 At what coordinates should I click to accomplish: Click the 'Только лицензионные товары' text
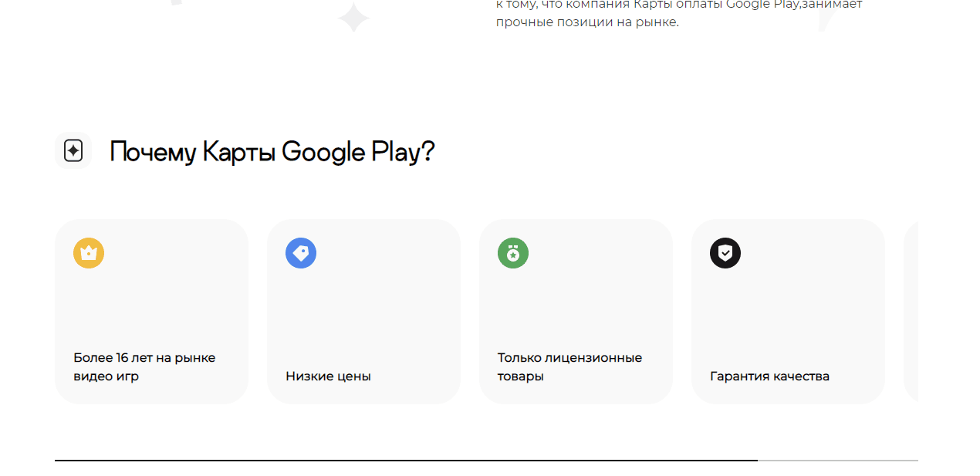pyautogui.click(x=569, y=358)
